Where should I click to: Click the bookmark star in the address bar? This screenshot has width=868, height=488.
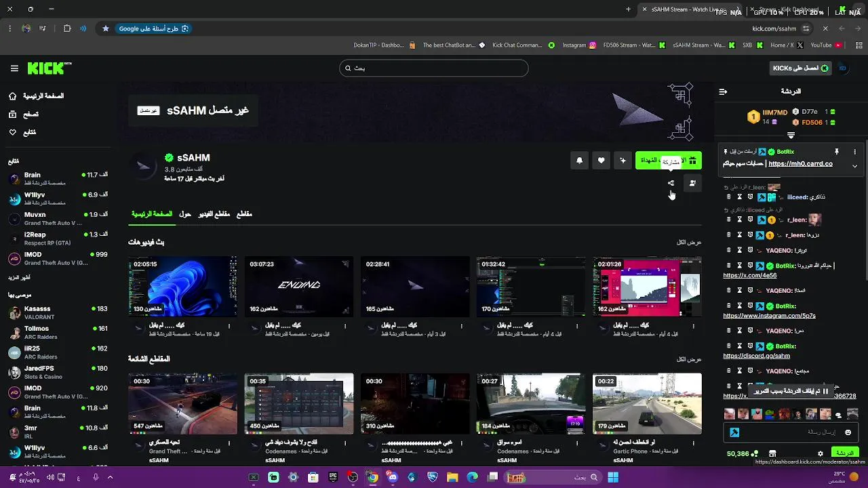click(106, 28)
